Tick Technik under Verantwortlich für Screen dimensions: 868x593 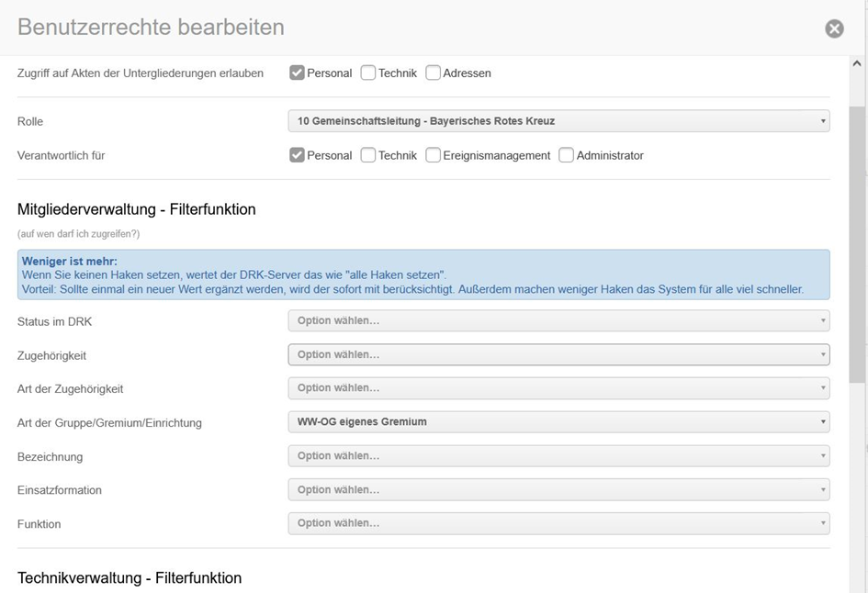[368, 156]
